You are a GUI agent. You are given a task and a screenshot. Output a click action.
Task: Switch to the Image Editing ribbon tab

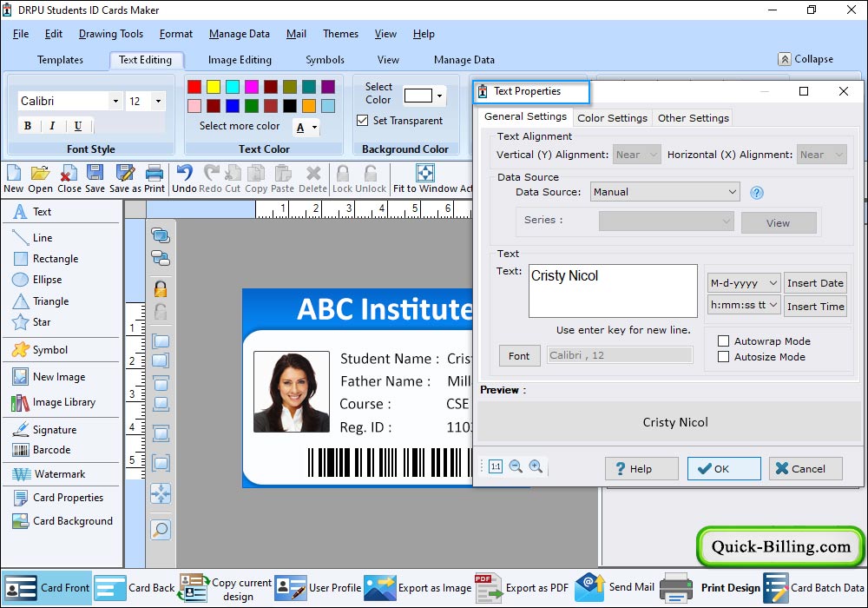click(x=240, y=60)
